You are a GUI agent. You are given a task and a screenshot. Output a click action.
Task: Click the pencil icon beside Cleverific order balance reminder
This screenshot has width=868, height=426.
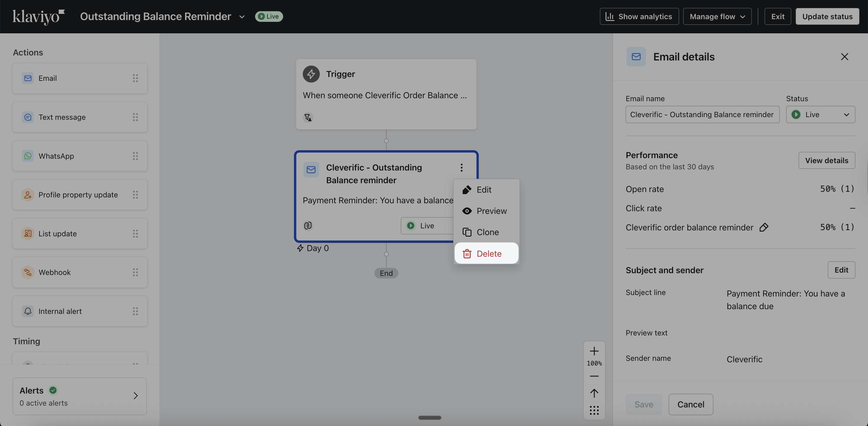click(x=763, y=227)
